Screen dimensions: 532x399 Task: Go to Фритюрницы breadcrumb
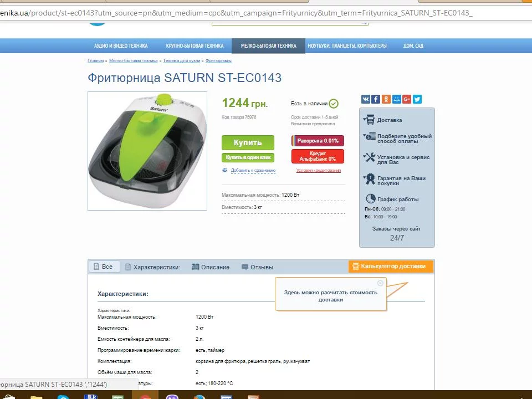point(218,61)
